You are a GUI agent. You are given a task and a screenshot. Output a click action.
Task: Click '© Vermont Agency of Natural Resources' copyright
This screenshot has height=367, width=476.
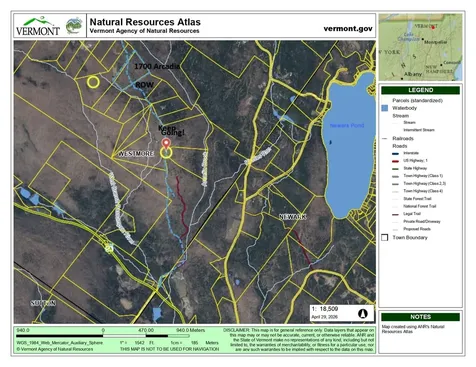55,349
